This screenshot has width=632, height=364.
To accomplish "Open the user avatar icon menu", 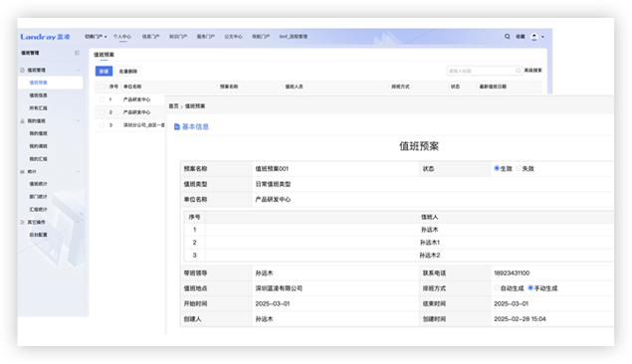I will [534, 37].
